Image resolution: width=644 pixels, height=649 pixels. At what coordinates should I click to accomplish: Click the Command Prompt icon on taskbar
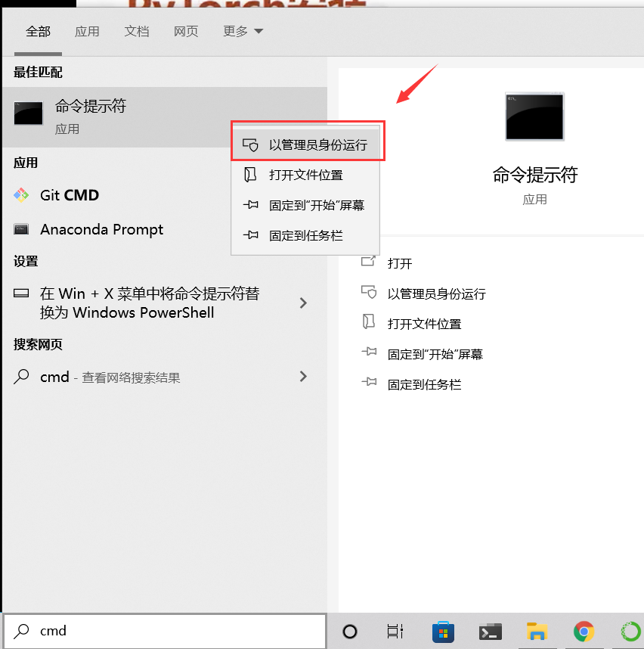(490, 632)
